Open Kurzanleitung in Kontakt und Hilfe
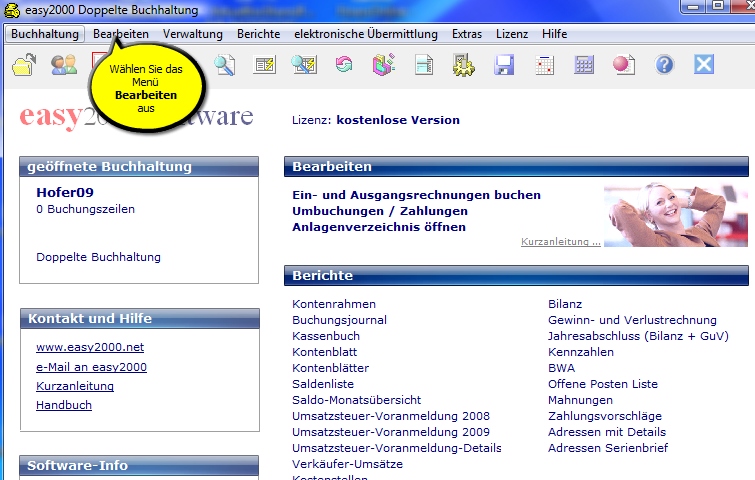755x480 pixels. [x=75, y=386]
